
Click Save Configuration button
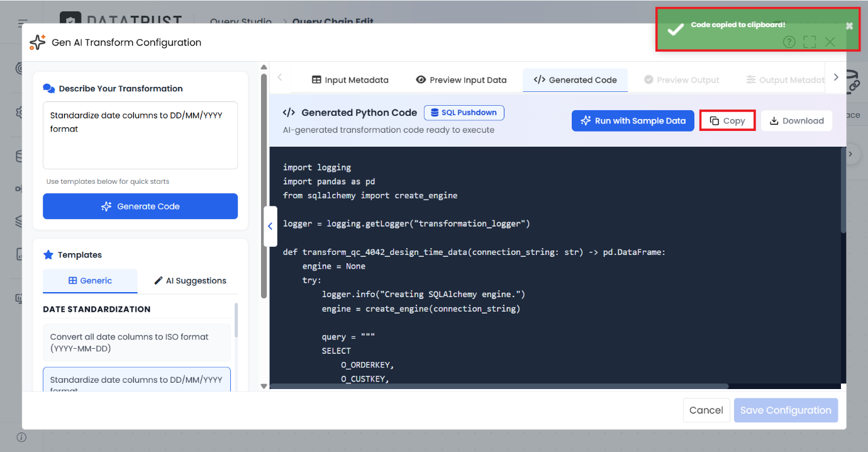[x=786, y=410]
